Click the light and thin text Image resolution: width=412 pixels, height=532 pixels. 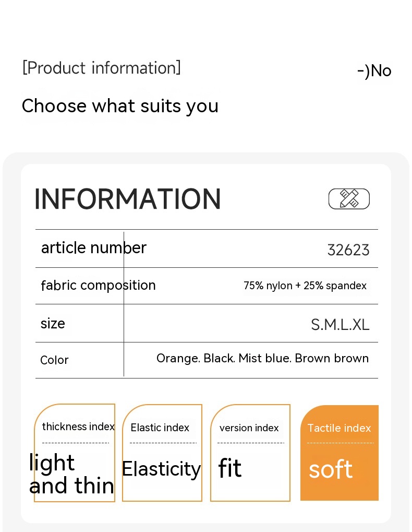[72, 474]
